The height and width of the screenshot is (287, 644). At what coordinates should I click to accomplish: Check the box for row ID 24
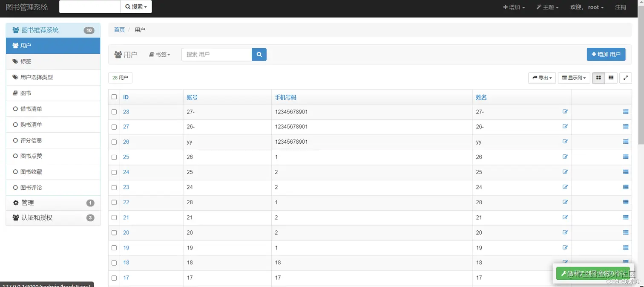(x=114, y=172)
